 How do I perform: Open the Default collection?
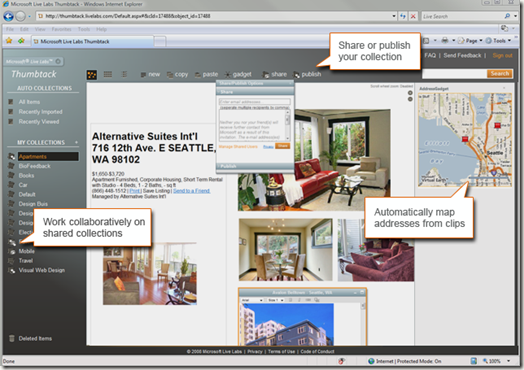tap(27, 195)
